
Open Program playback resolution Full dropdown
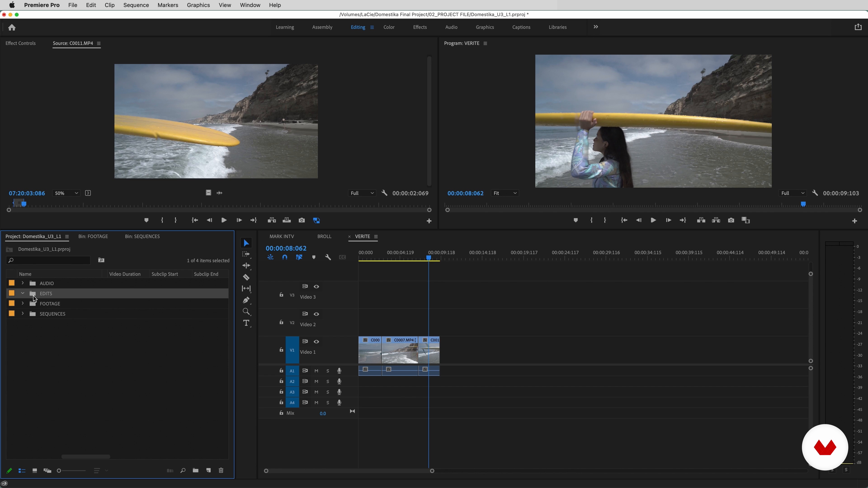pos(792,193)
